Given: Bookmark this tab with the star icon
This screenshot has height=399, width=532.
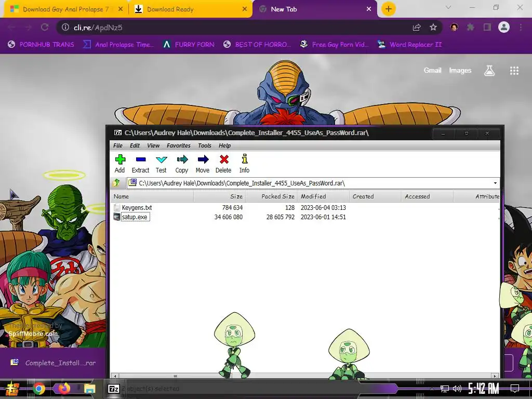Looking at the screenshot, I should 433,28.
